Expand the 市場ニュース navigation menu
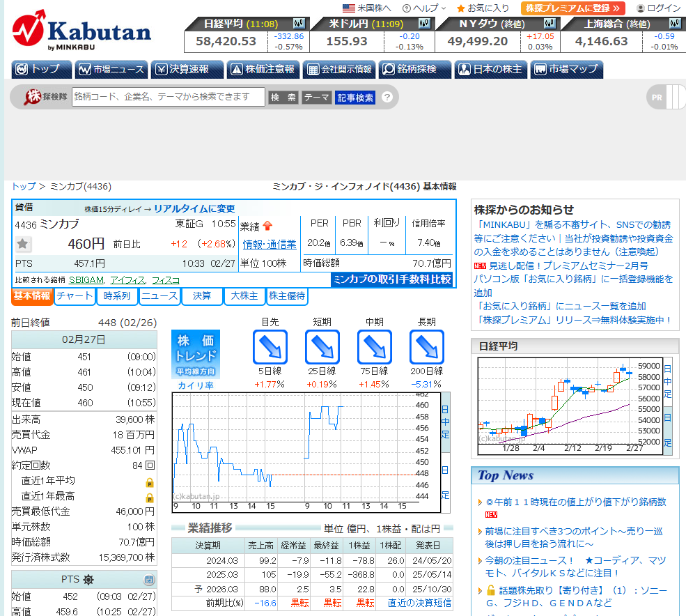 pos(111,70)
